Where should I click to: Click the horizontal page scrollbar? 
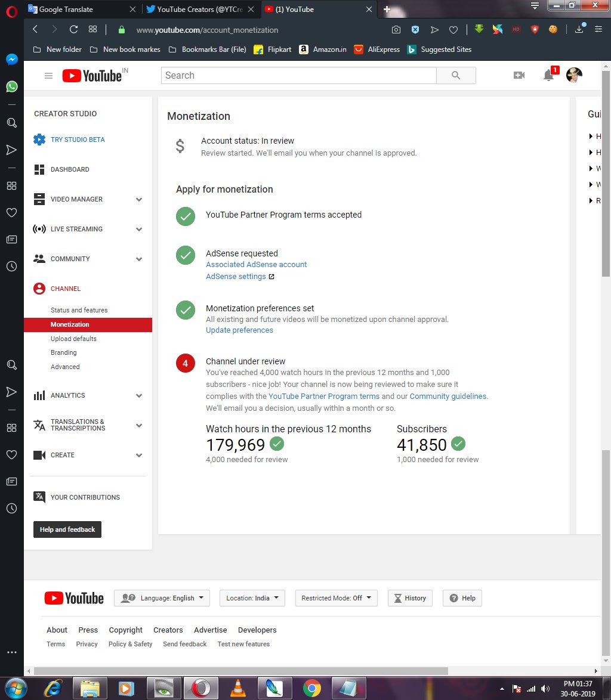tap(240, 671)
